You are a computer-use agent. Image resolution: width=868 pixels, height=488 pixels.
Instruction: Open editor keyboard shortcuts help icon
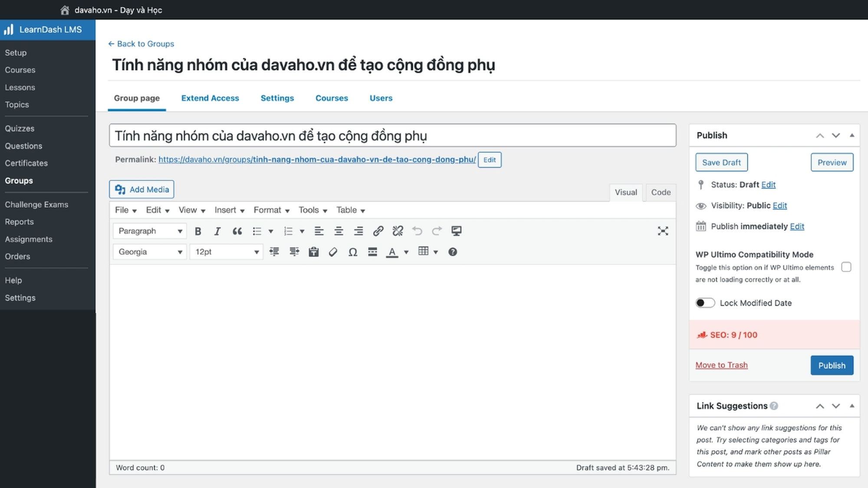coord(453,252)
